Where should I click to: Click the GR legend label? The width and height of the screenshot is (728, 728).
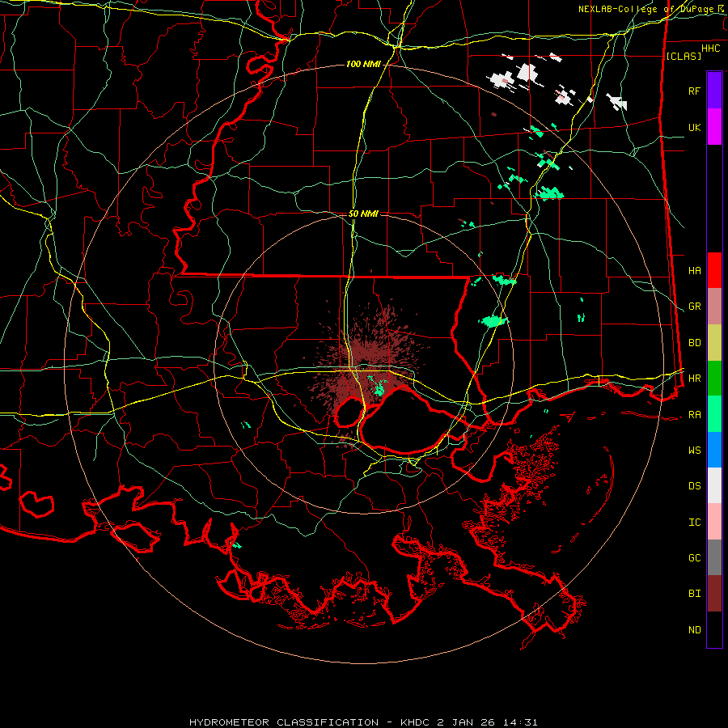coord(694,307)
